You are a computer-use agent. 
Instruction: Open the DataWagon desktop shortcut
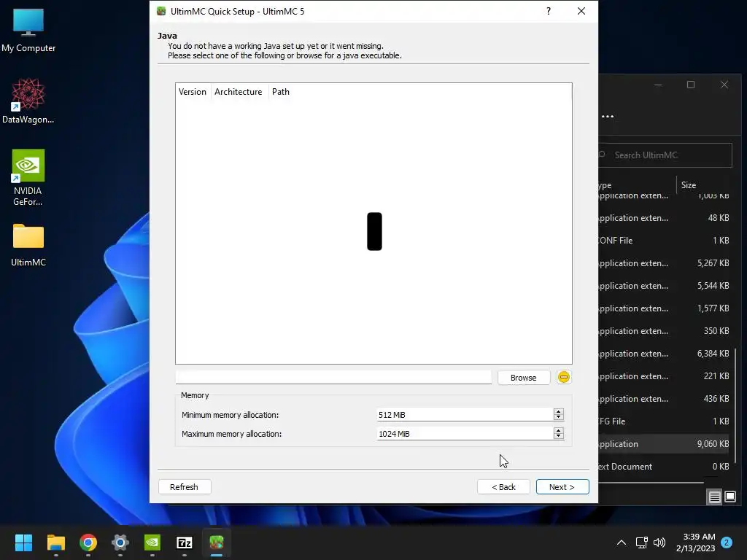[28, 101]
